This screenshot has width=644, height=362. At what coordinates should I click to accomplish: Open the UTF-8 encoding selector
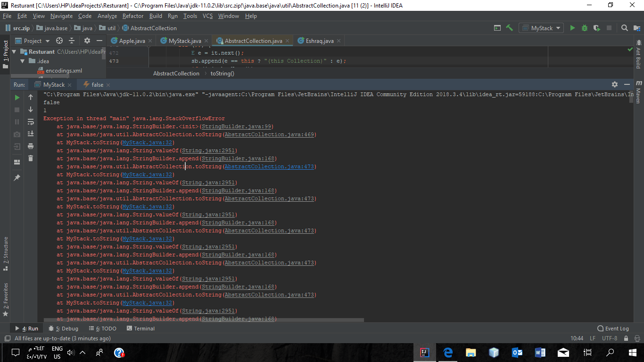[609, 338]
